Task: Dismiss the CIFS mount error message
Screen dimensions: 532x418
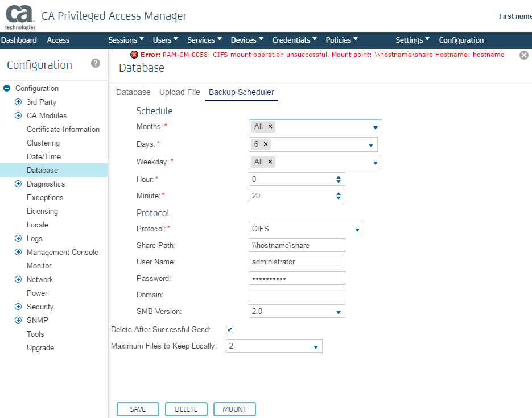Action: point(524,55)
